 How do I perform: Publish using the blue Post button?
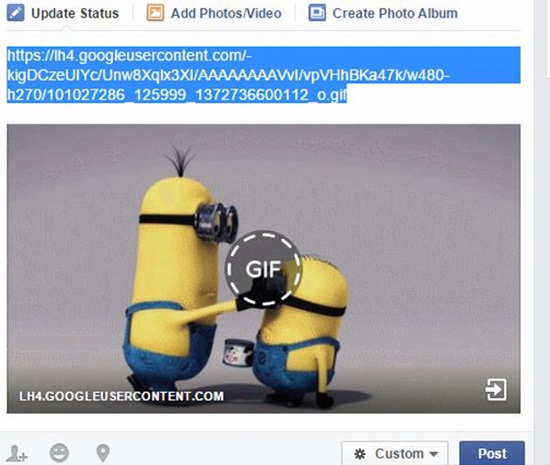[492, 453]
